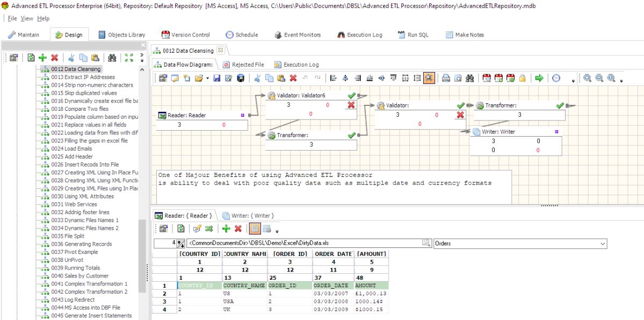The image size is (644, 320).
Task: Select tree item 0039 Running Totals
Action: coord(76,268)
